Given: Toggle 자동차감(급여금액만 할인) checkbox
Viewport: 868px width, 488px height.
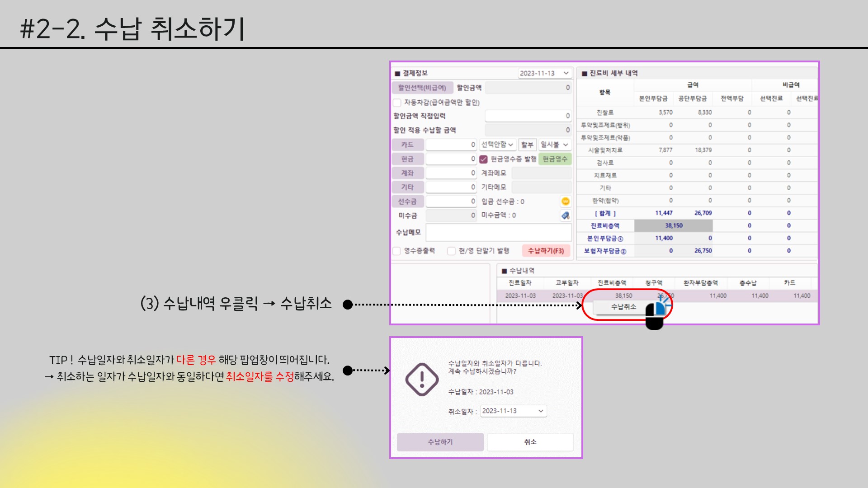Looking at the screenshot, I should pos(397,103).
